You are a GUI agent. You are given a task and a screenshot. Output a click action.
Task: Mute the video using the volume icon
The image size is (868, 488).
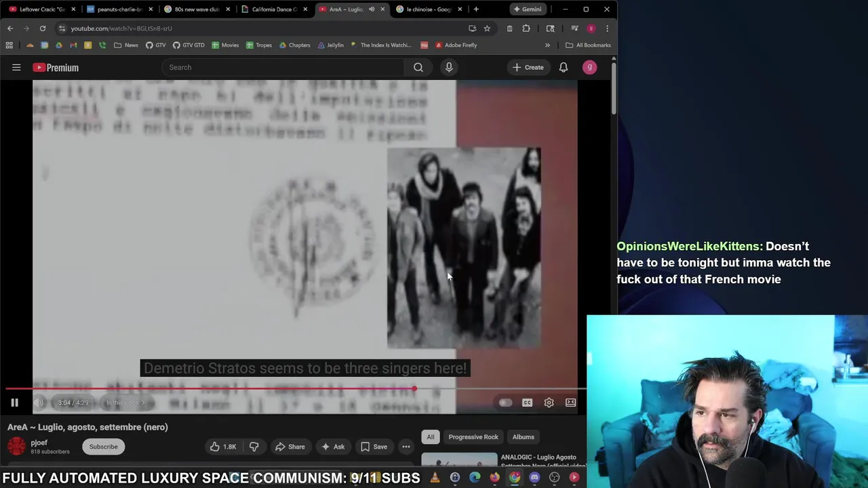[39, 403]
